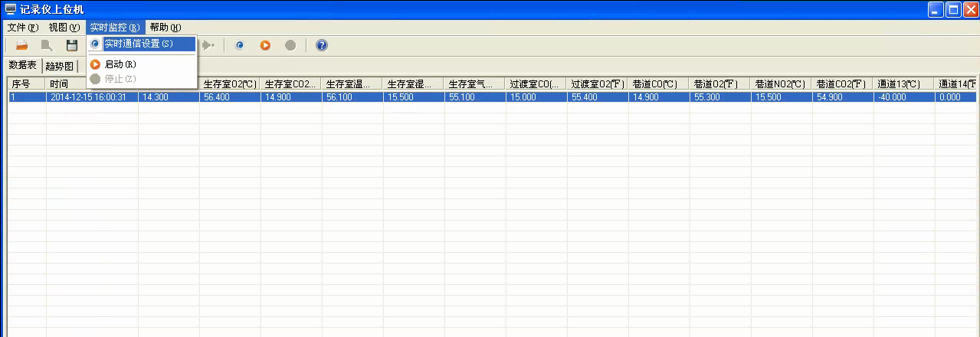Click the save floppy disk icon

coord(72,45)
